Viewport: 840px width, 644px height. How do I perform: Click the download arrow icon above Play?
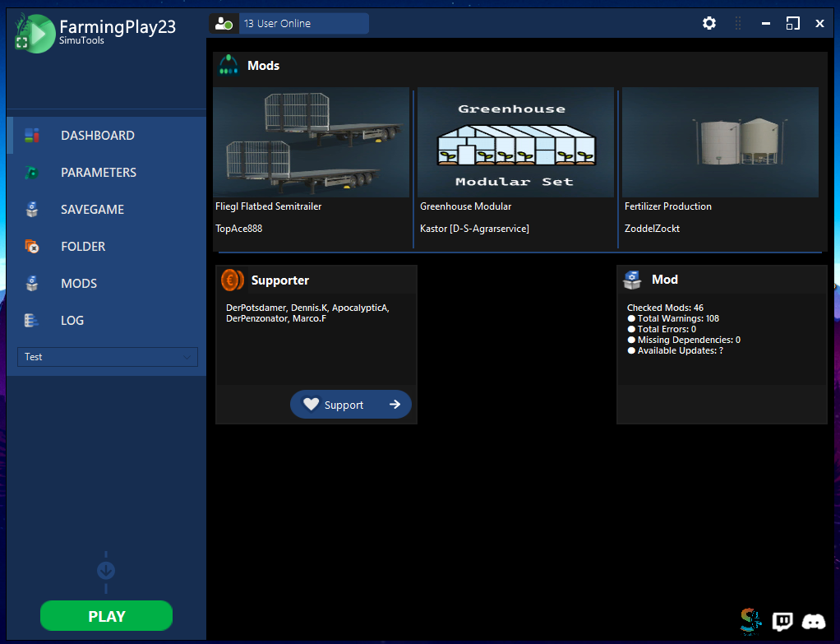[106, 571]
